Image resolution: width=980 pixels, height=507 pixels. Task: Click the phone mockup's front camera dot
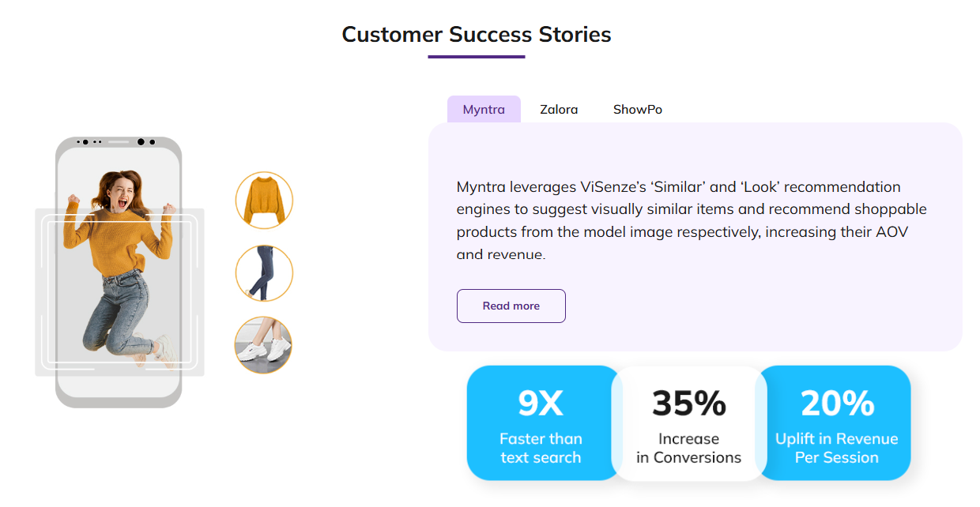coord(141,142)
